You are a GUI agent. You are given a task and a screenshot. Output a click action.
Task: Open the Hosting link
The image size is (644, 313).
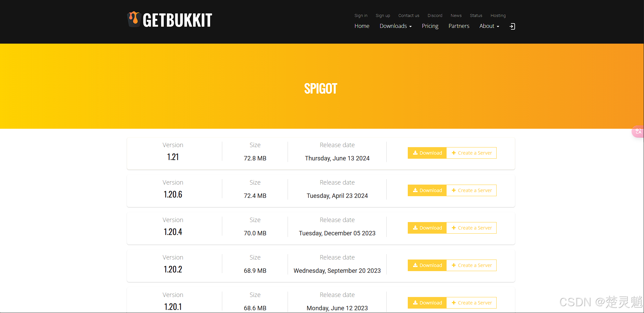click(x=498, y=16)
